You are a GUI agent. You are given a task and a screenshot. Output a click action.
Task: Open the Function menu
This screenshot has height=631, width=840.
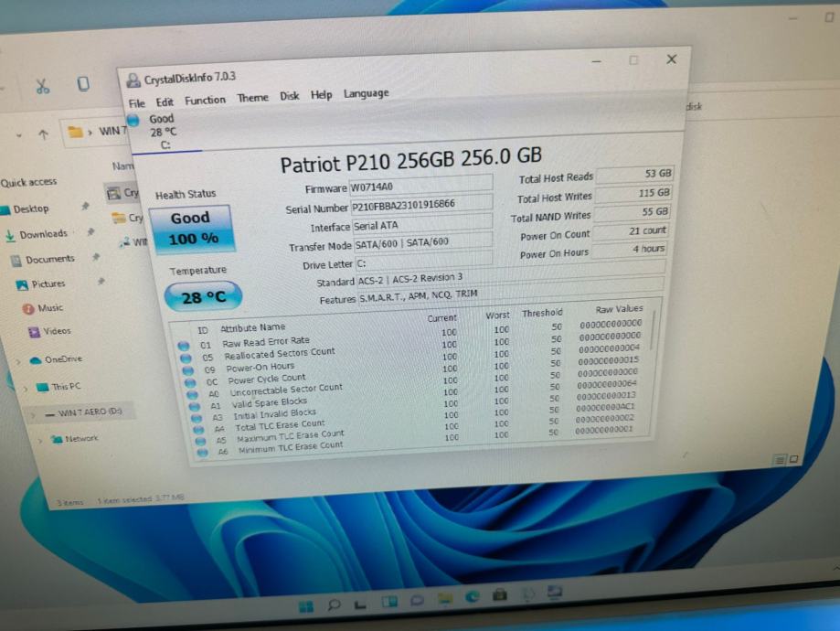(x=205, y=101)
